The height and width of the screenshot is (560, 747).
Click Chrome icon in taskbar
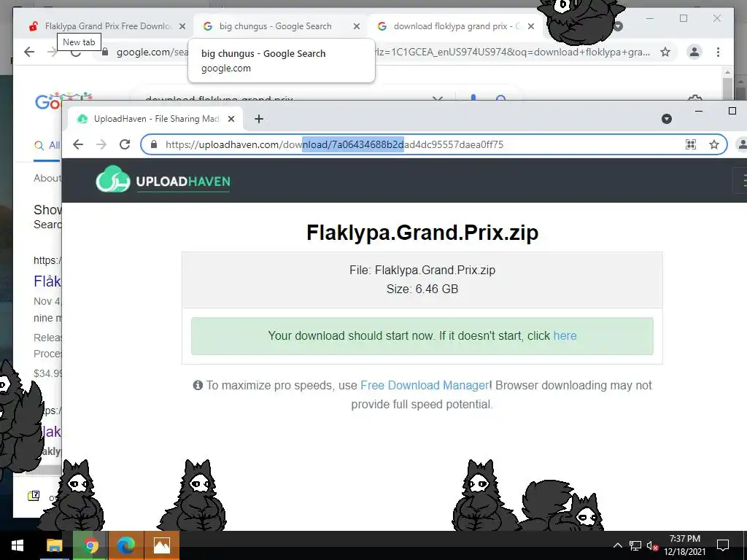pyautogui.click(x=90, y=545)
